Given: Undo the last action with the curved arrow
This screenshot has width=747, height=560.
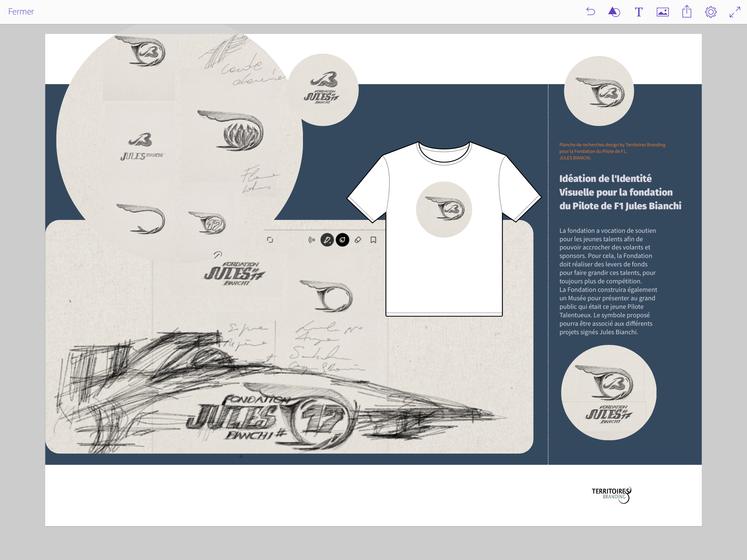Looking at the screenshot, I should pos(590,12).
